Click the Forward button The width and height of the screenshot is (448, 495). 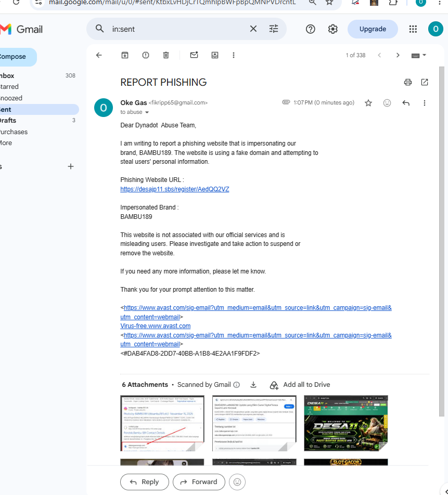coord(199,482)
